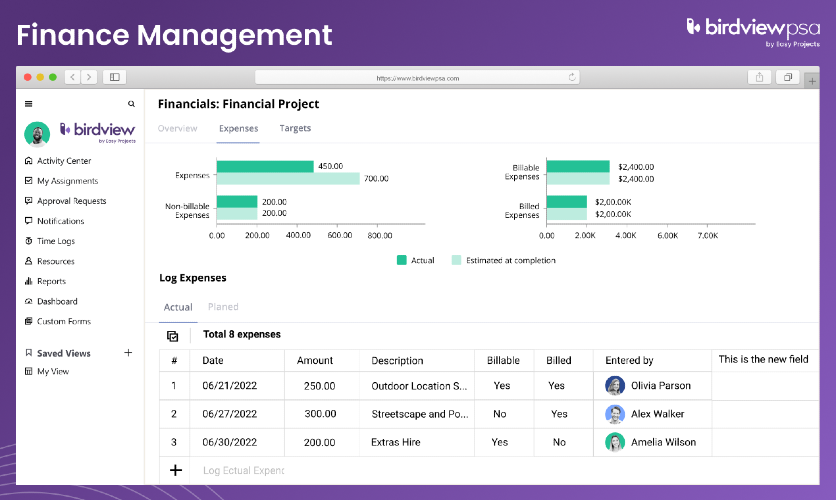Open the Overview tab
This screenshot has height=500, width=836.
point(178,128)
